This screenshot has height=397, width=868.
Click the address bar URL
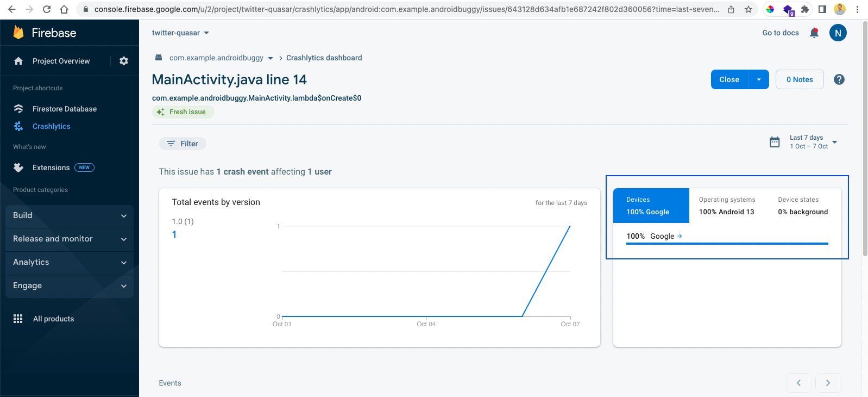click(x=406, y=9)
